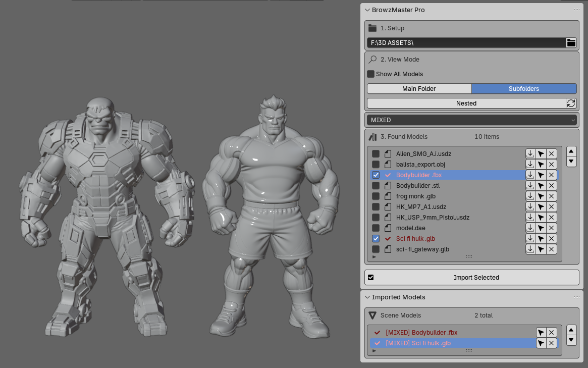
Task: Uncheck the Sci fi hulk .glb checkbox
Action: (x=376, y=239)
